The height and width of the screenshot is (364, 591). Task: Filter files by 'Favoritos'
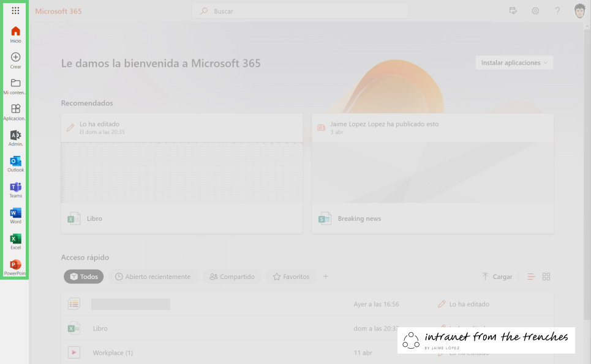pos(291,277)
